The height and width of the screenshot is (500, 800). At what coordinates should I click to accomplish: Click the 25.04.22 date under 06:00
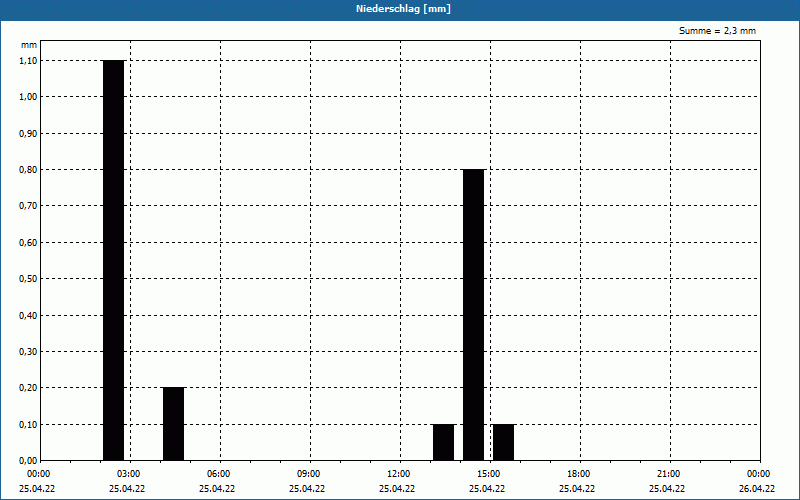tap(217, 489)
